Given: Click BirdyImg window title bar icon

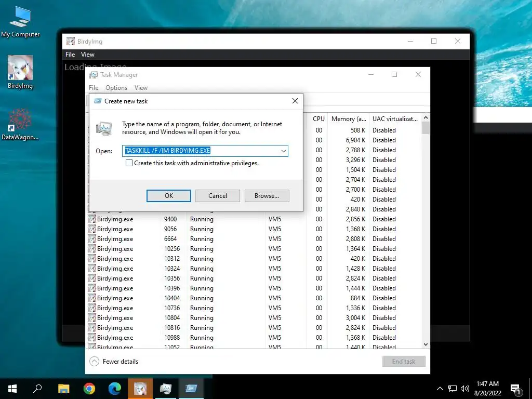Looking at the screenshot, I should tap(71, 42).
